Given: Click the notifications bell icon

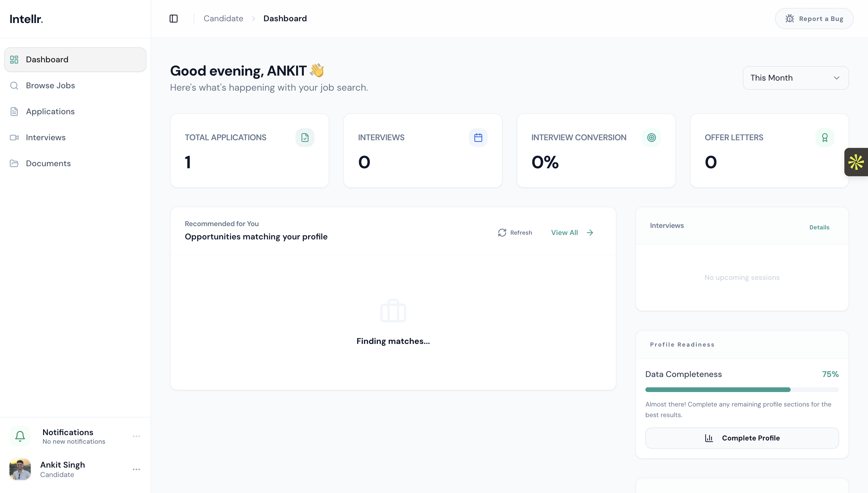Looking at the screenshot, I should tap(20, 436).
